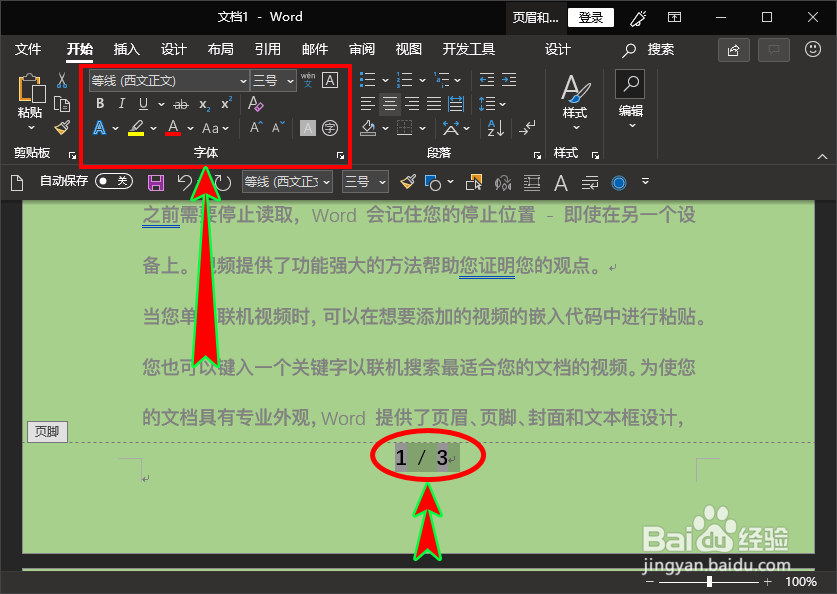Toggle character shading icon
This screenshot has height=594, width=837.
point(307,128)
